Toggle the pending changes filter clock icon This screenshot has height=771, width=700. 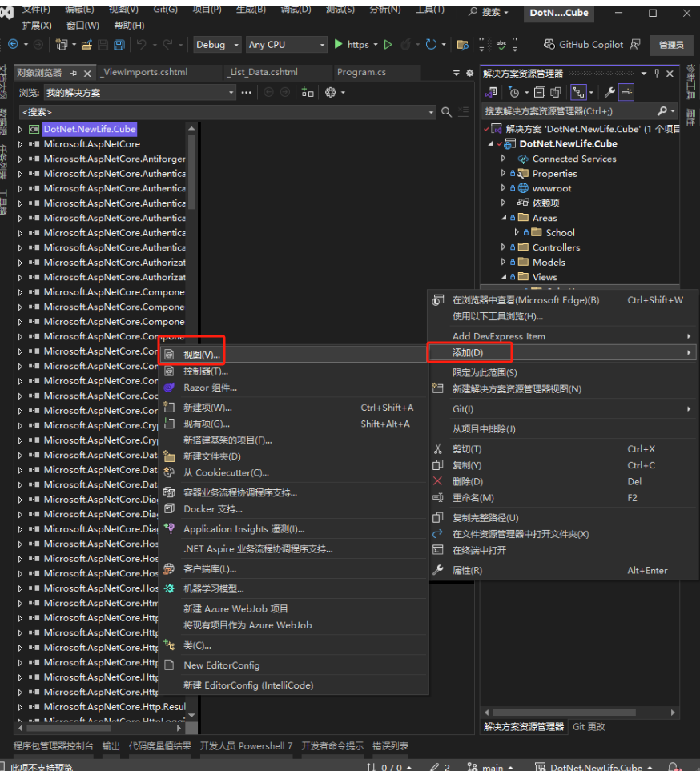click(514, 92)
